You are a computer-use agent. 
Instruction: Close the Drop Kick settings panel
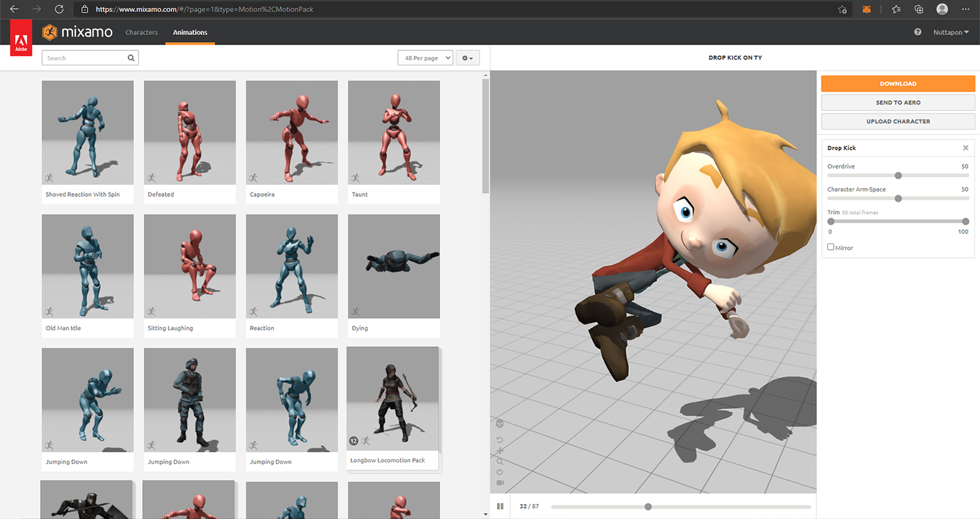tap(966, 148)
